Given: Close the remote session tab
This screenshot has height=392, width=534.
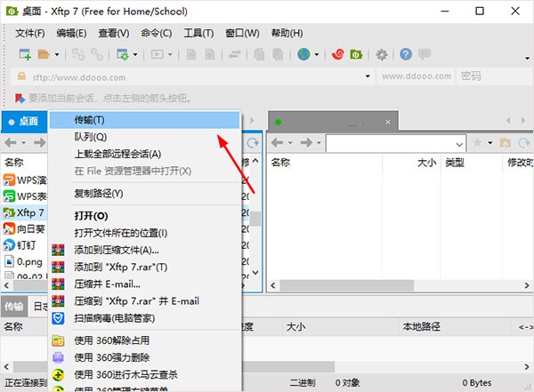Looking at the screenshot, I should [387, 122].
